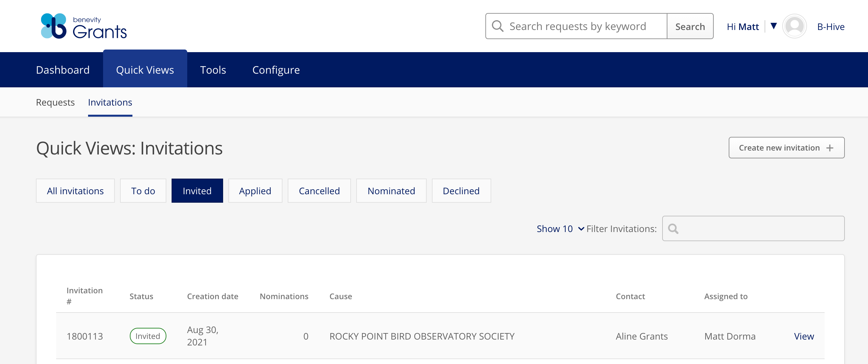Filter by Cancelled invitations
Viewport: 868px width, 364px height.
point(319,191)
